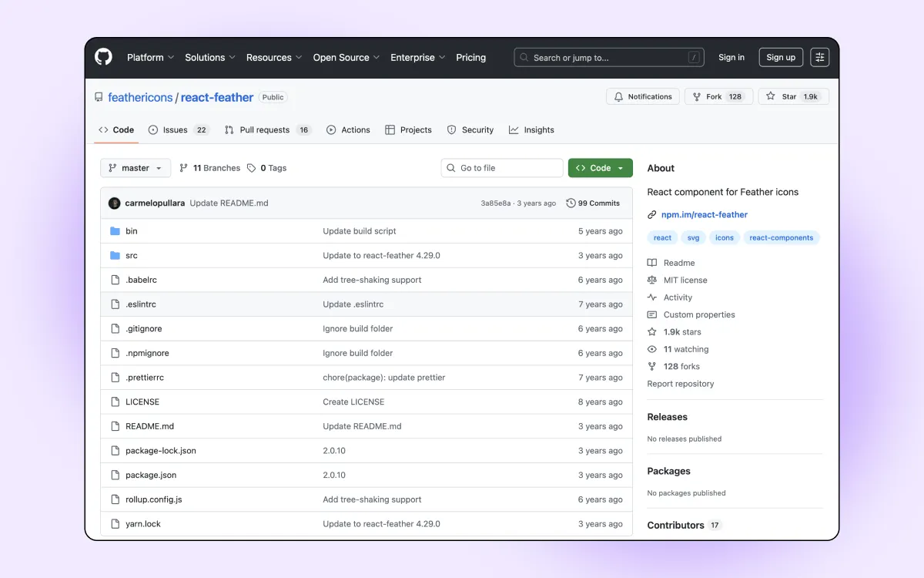Click the fork icon beside 128 forks
This screenshot has height=578, width=924.
click(652, 366)
